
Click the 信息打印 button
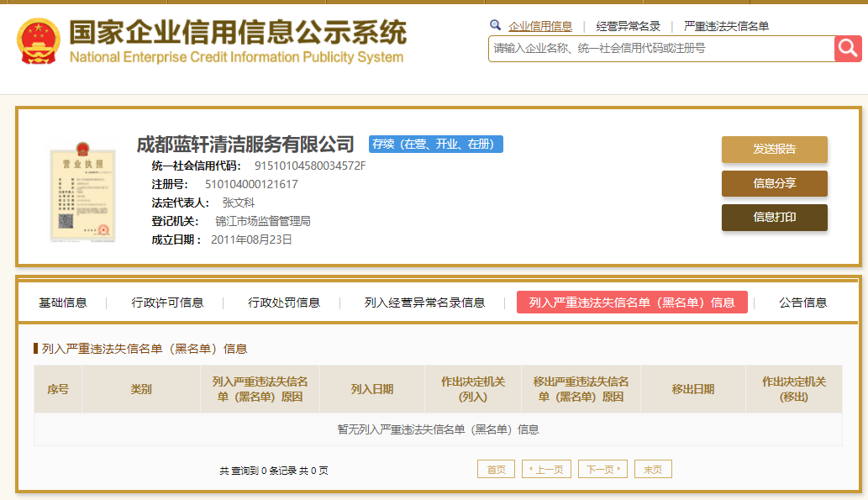point(775,217)
